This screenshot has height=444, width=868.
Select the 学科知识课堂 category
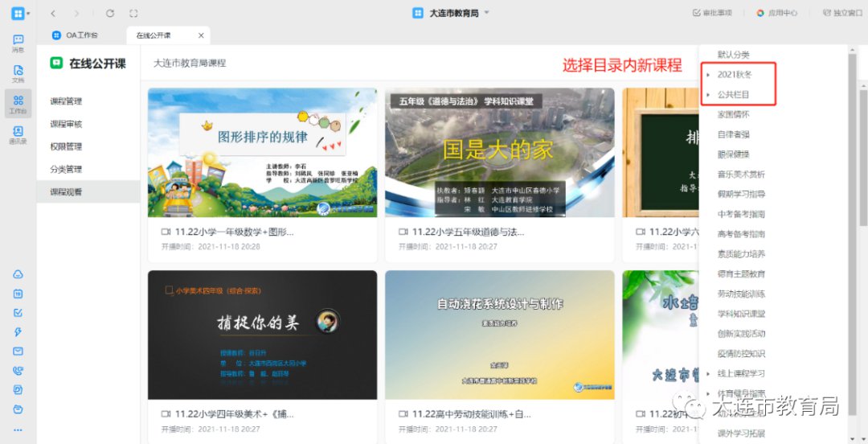point(741,314)
